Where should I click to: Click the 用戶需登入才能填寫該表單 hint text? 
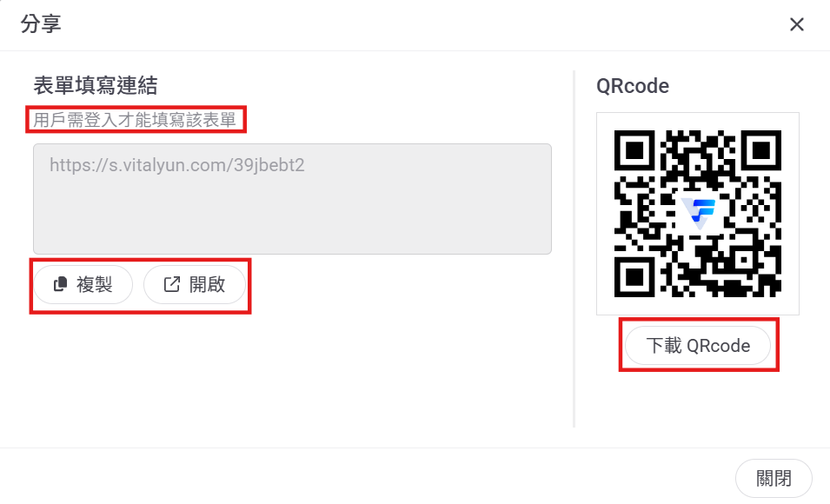coord(135,120)
